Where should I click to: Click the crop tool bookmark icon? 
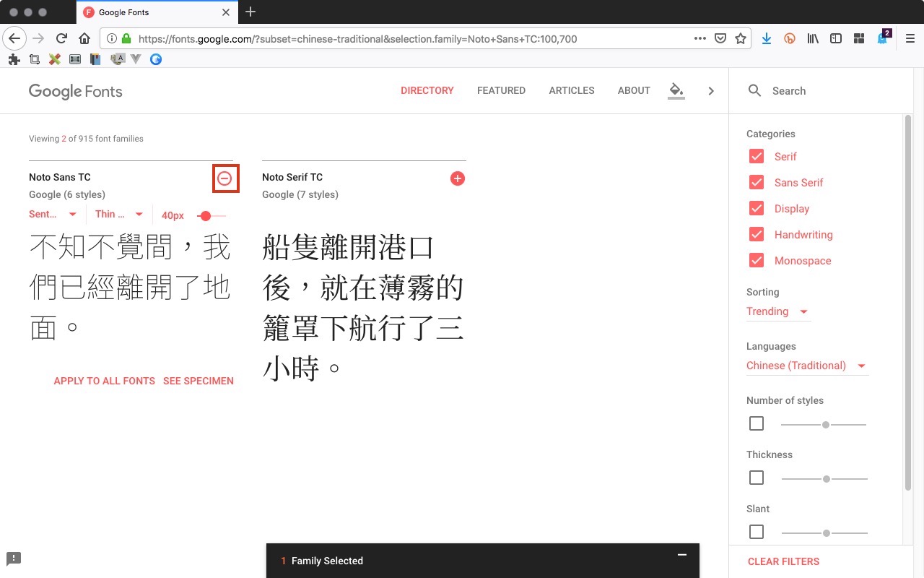(x=34, y=59)
